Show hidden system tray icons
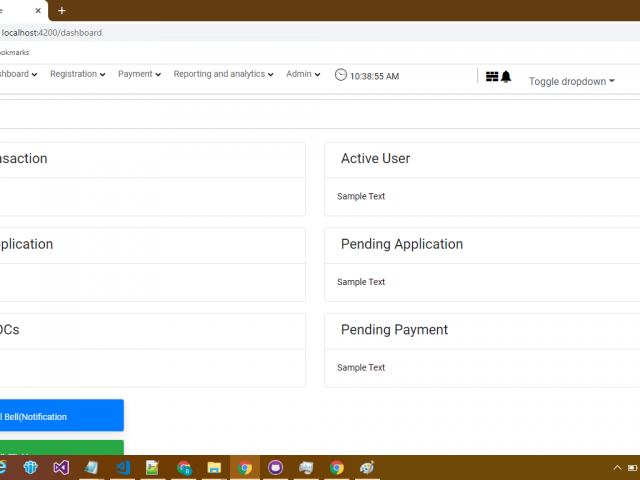This screenshot has width=640, height=480. (617, 467)
